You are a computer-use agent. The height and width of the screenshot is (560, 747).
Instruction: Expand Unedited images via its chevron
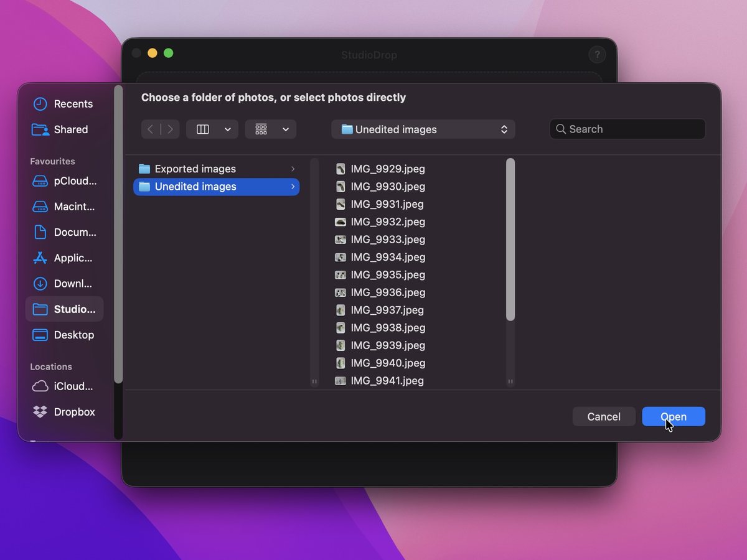293,187
